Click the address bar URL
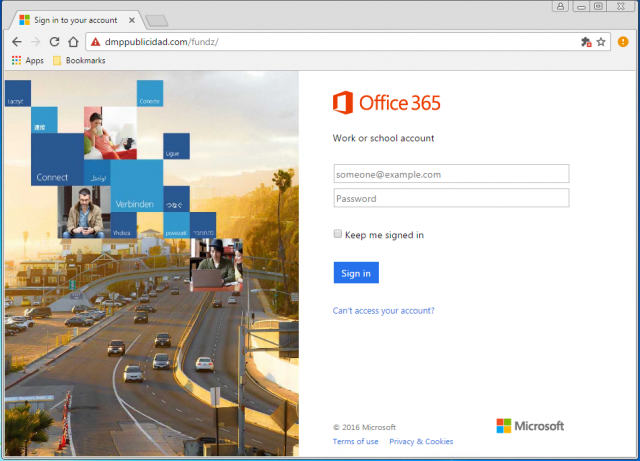This screenshot has width=640, height=461. [162, 42]
